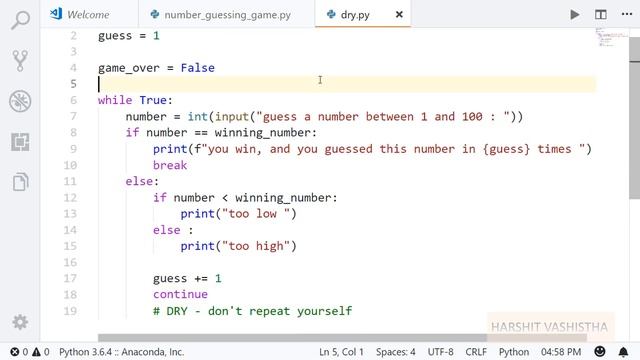The image size is (640, 360).
Task: Click the errors count icon in status bar
Action: click(19, 352)
